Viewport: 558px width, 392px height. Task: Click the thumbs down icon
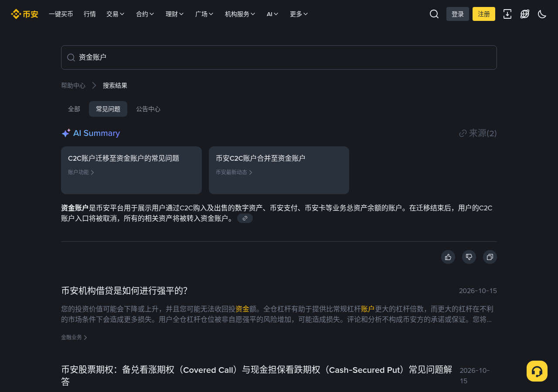pos(469,257)
